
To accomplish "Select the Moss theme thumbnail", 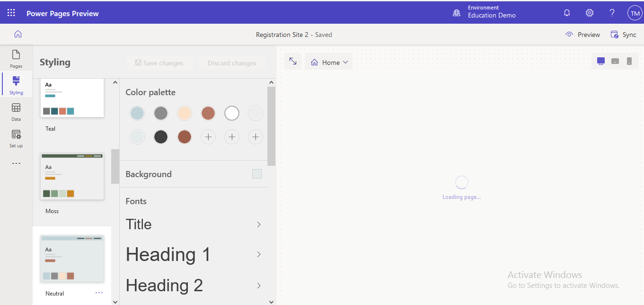I will 72,176.
